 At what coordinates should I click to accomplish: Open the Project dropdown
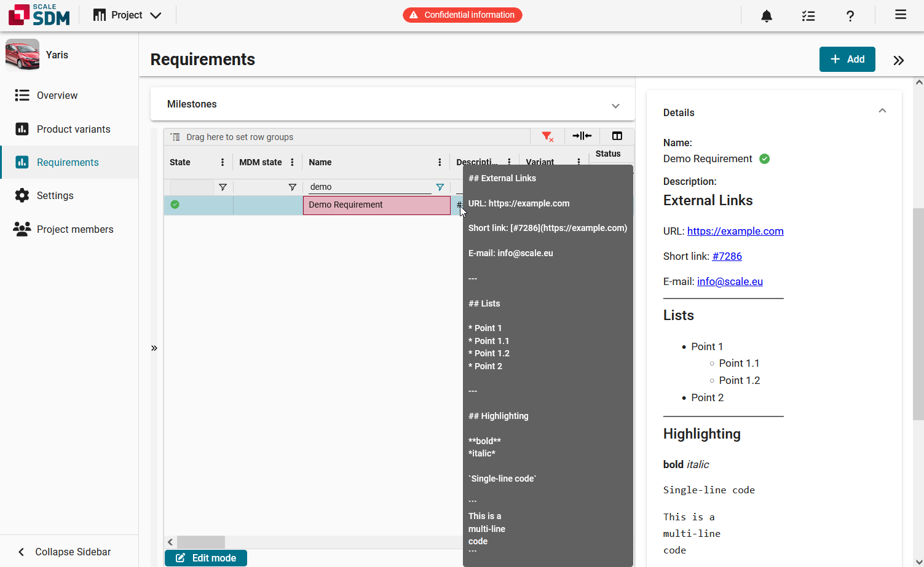[127, 15]
